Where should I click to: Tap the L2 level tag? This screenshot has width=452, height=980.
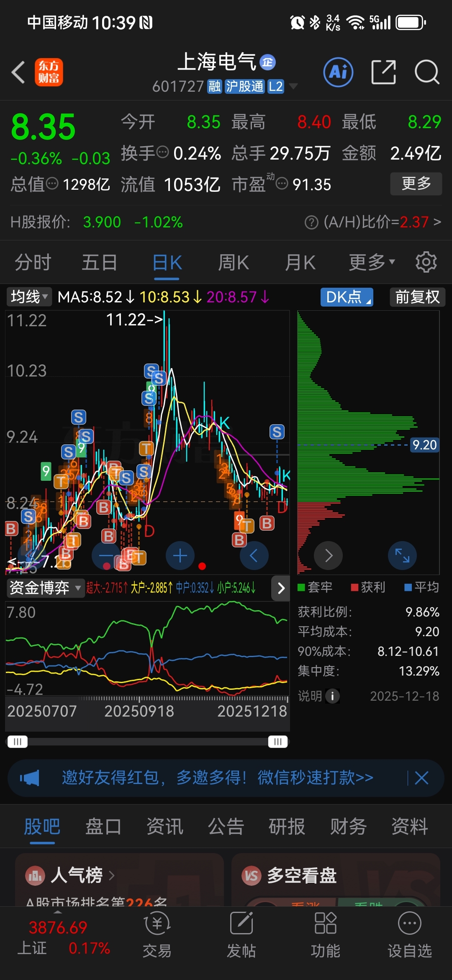coord(276,87)
